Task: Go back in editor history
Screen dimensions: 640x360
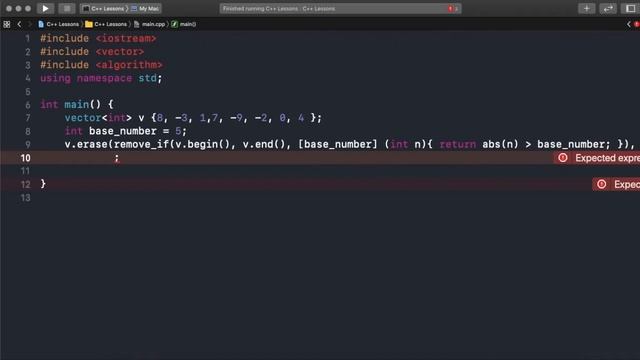Action: 19,24
